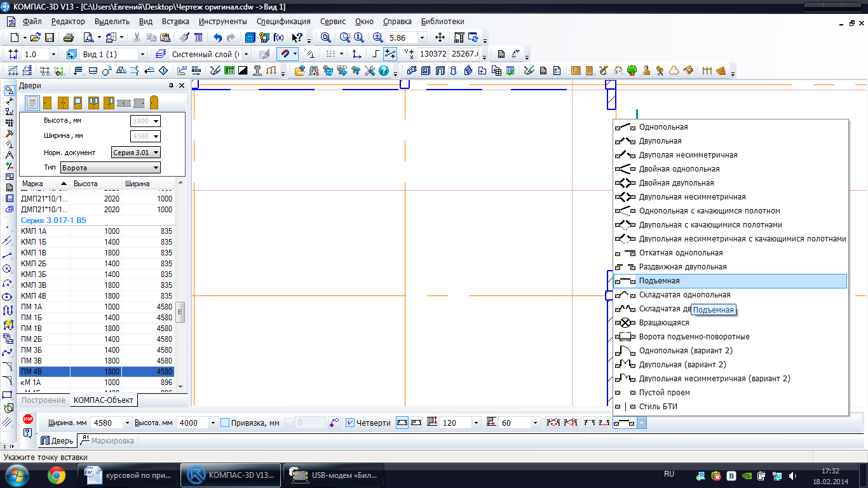Undo the last action with the blue arrow
868x488 pixels.
tap(218, 37)
